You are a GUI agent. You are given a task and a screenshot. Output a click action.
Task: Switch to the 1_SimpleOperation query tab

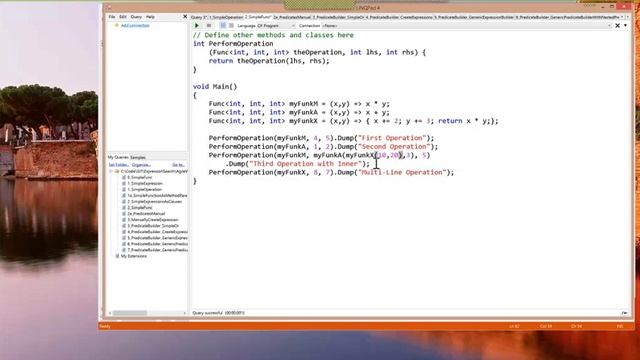226,17
